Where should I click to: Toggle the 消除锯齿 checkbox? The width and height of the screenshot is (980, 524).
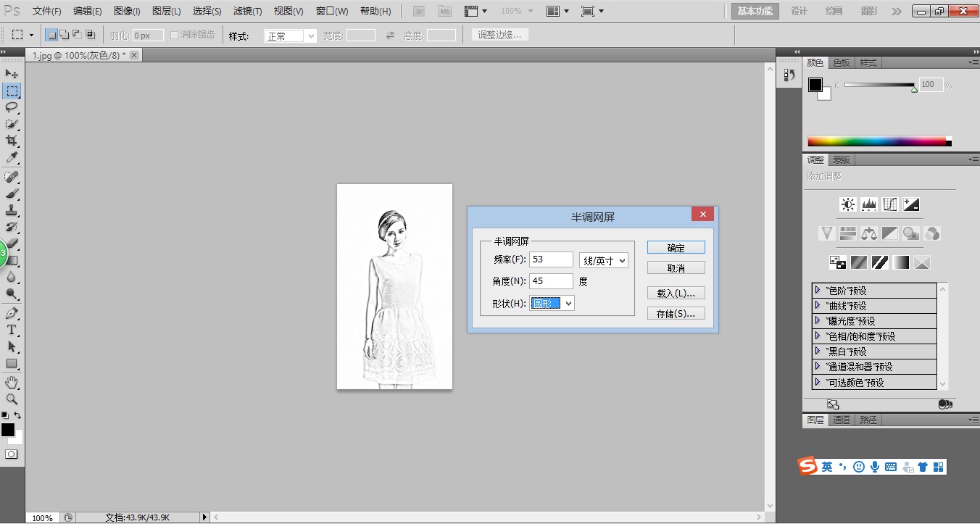click(x=175, y=35)
